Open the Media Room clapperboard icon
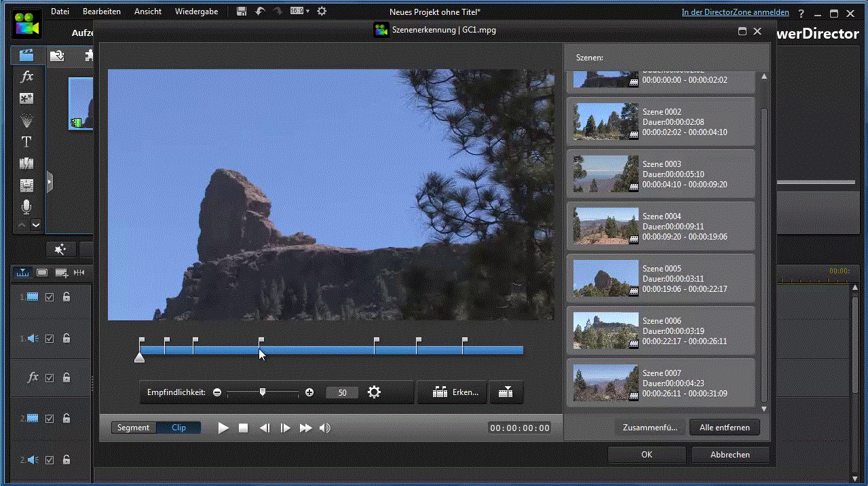868x486 pixels. pyautogui.click(x=27, y=56)
